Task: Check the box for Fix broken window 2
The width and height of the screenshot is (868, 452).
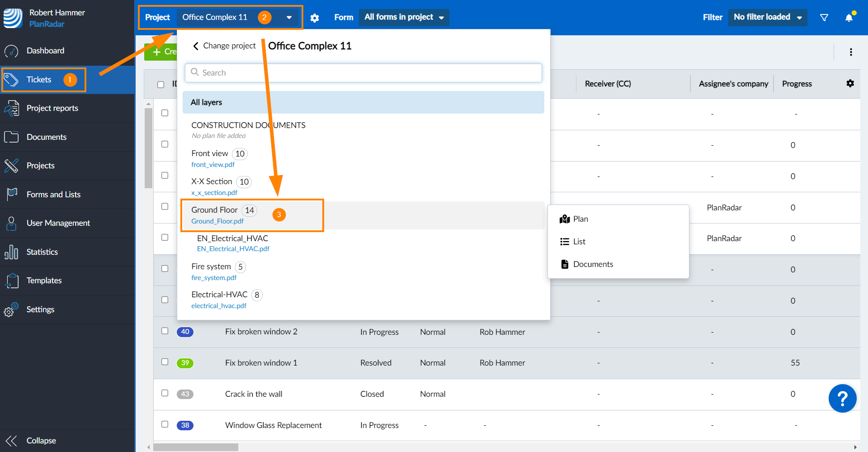Action: coord(165,331)
